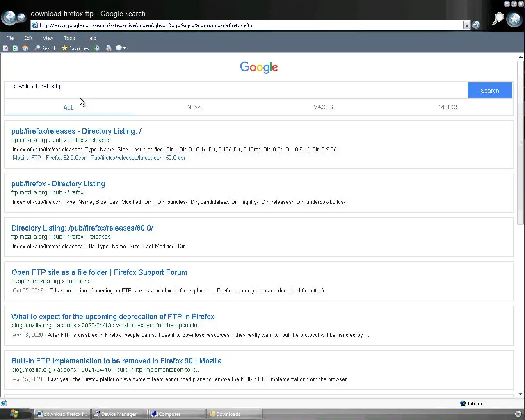
Task: Open the address bar dropdown arrow
Action: point(466,25)
